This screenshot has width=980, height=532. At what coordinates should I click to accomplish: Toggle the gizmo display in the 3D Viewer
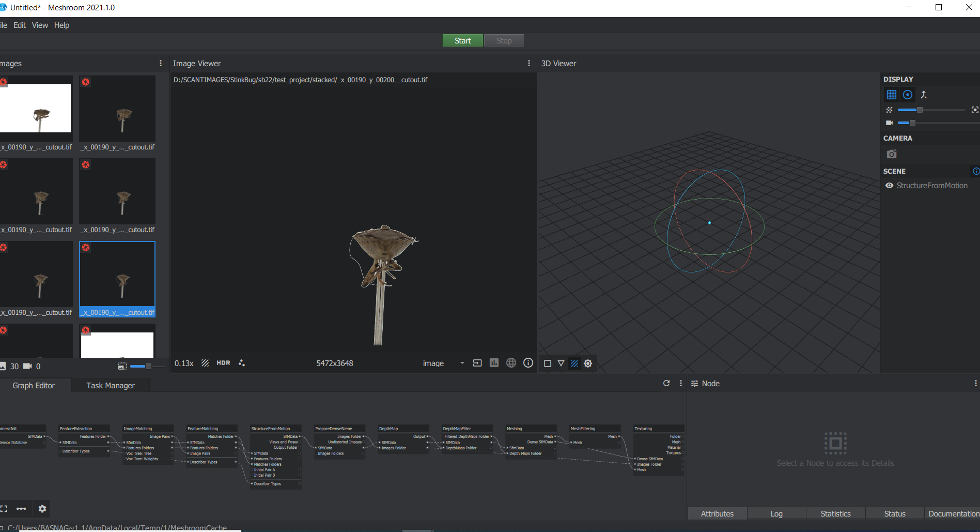click(908, 95)
